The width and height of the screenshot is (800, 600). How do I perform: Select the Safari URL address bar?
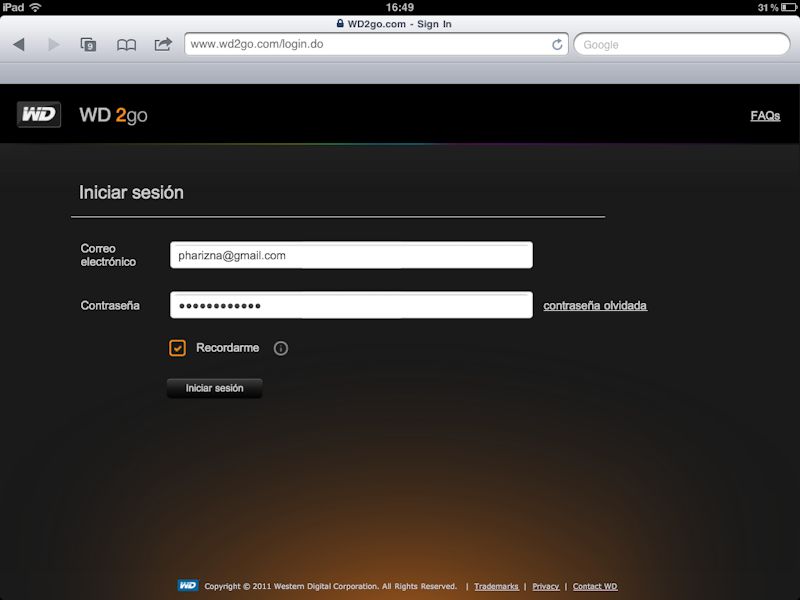376,44
